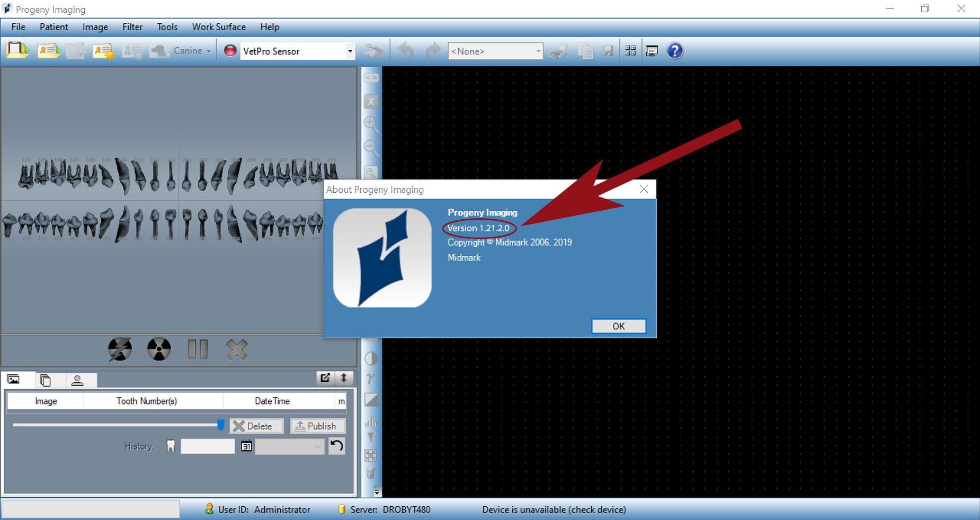Zoom in using the magnifier icon
The width and height of the screenshot is (980, 520).
click(x=371, y=124)
